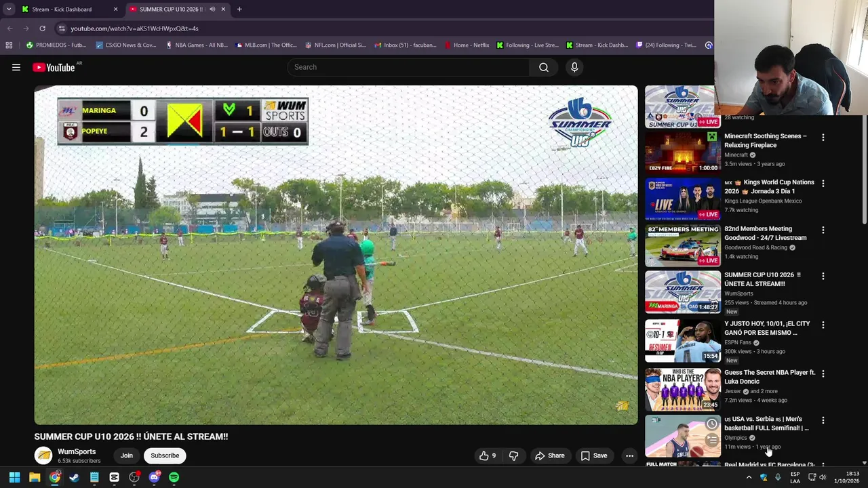Open the Windows Start menu
The width and height of the screenshot is (868, 488).
pos(14,478)
